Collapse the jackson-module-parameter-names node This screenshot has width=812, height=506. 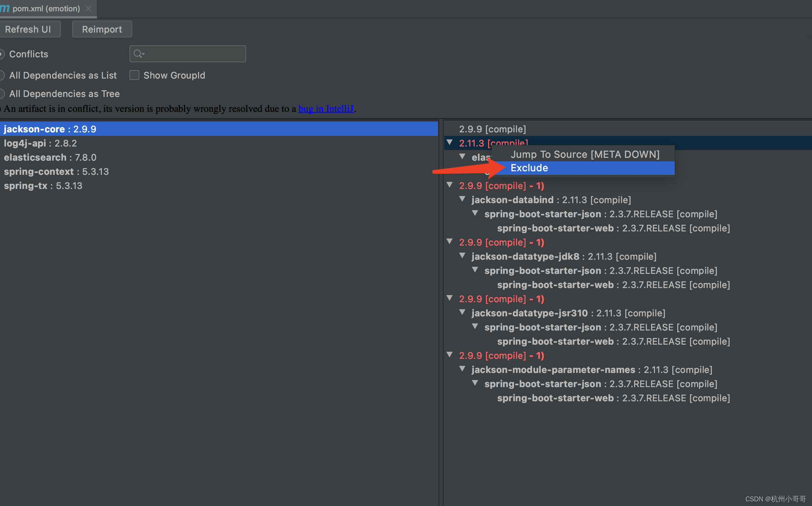tap(462, 369)
